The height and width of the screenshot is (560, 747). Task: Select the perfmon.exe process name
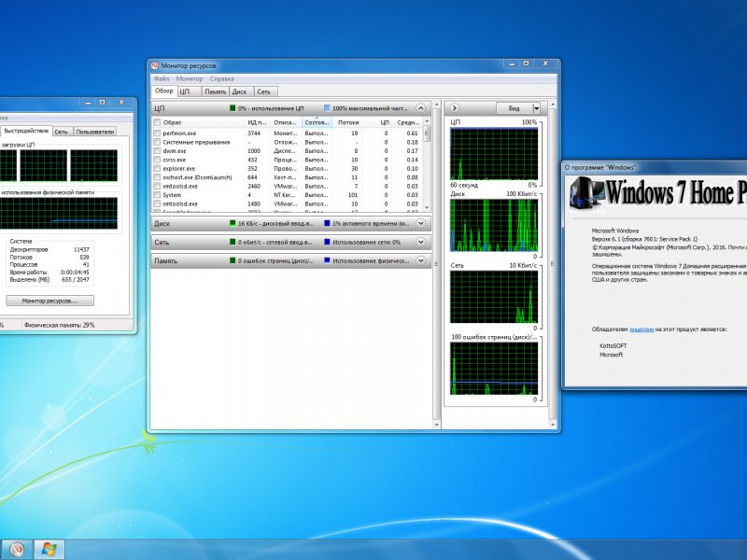[179, 133]
